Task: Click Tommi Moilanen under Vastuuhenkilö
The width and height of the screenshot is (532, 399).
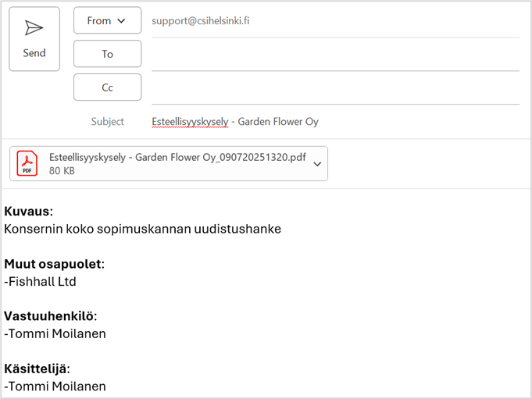Action: click(55, 333)
